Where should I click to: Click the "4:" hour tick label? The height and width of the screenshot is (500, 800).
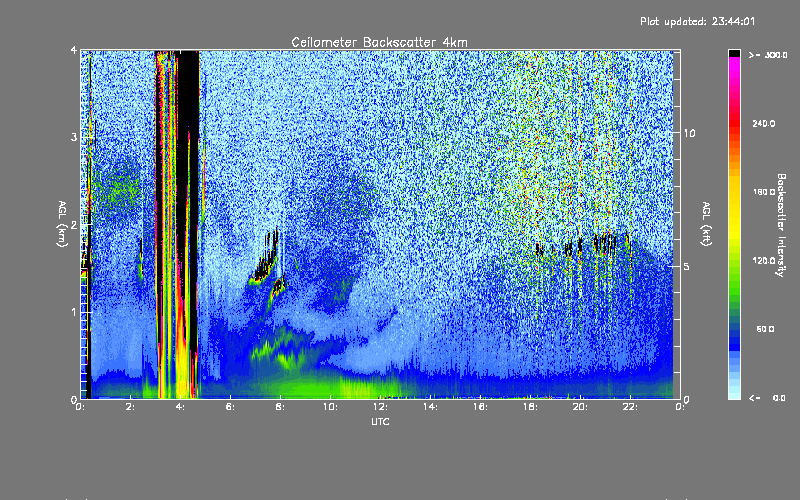[181, 407]
